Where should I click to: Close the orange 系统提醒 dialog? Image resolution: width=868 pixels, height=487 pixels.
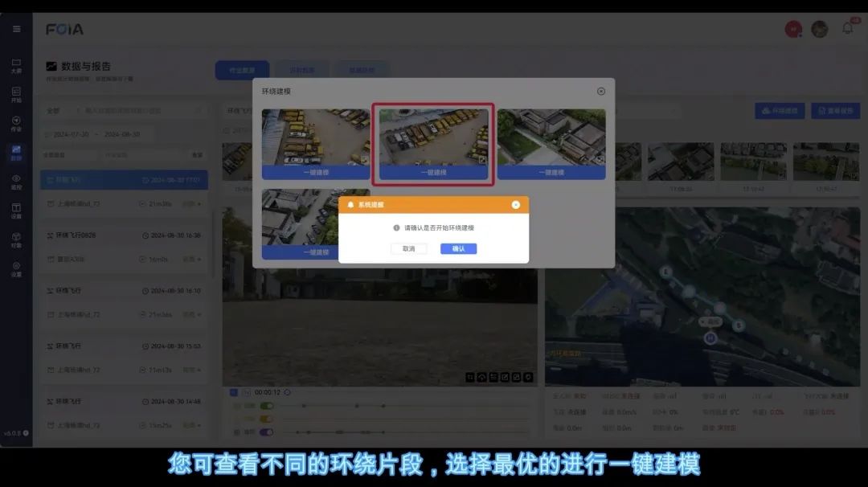coord(515,205)
